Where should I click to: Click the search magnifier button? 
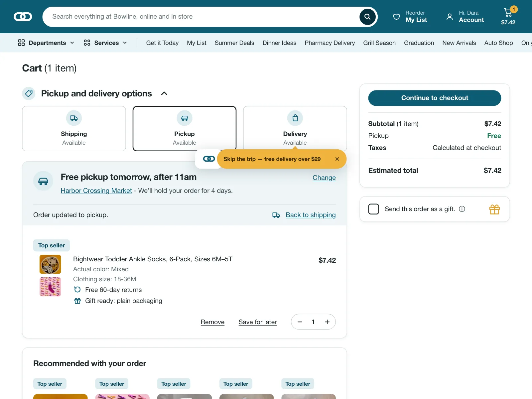coord(367,17)
